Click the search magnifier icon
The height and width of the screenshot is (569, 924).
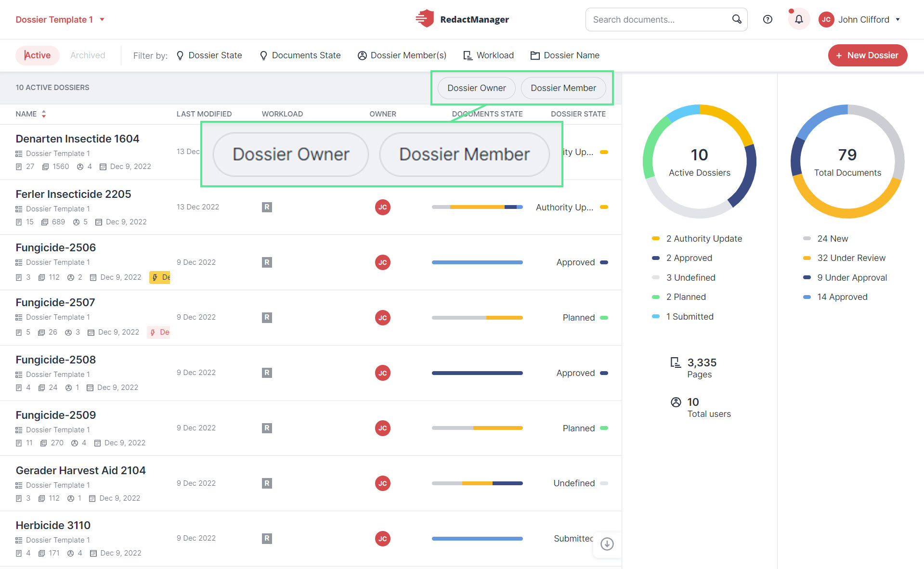[x=737, y=19]
